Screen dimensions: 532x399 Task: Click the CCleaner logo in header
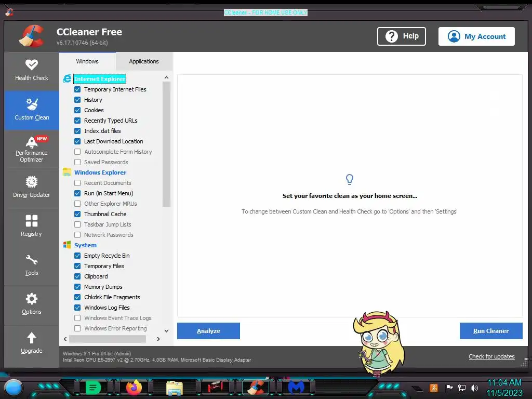(x=31, y=36)
